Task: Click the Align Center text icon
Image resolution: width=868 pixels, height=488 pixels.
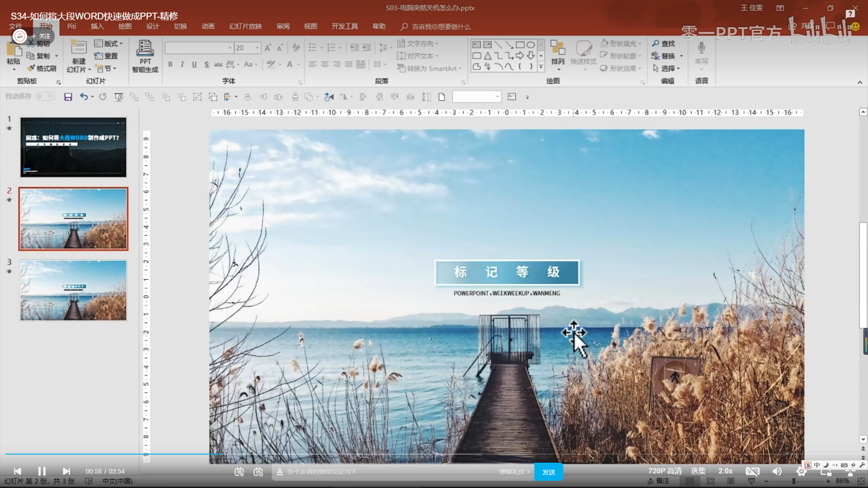Action: click(325, 65)
